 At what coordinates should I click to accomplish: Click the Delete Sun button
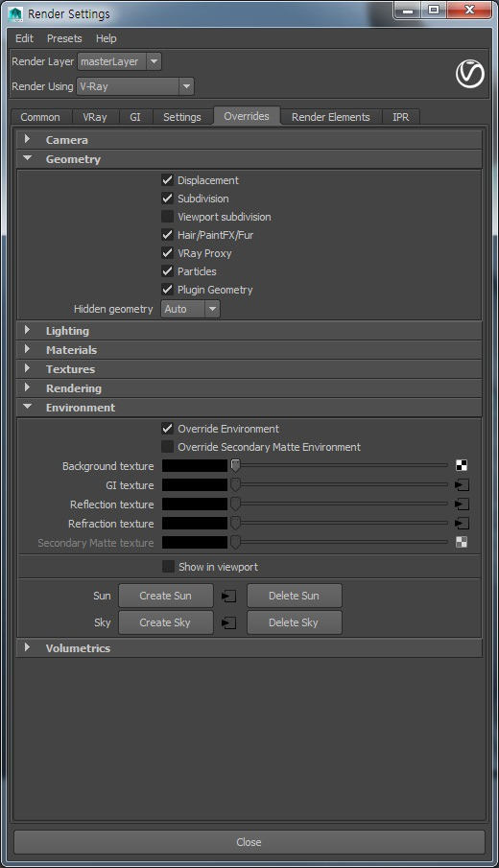click(x=294, y=596)
